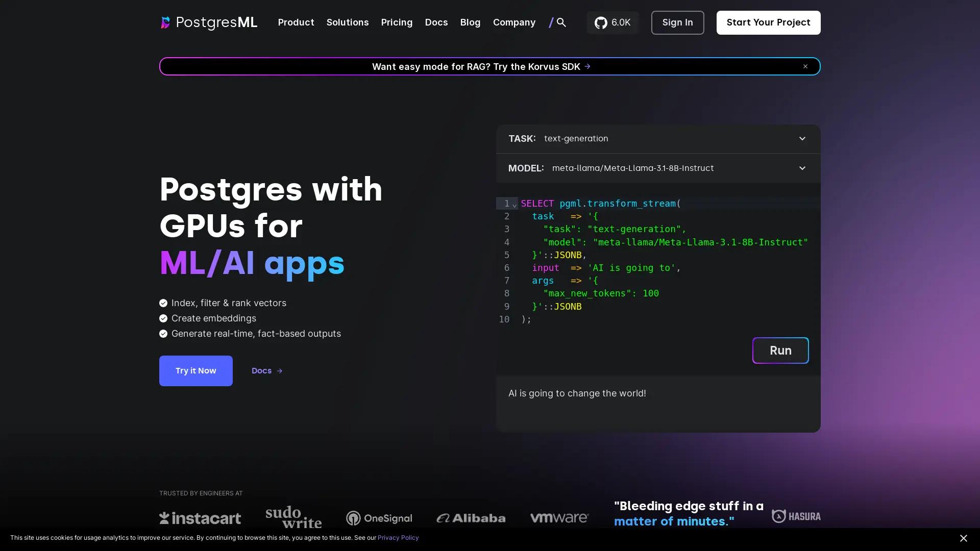Screen dimensions: 980x551
Task: Dismiss the Korvus SDK banner
Action: point(805,66)
